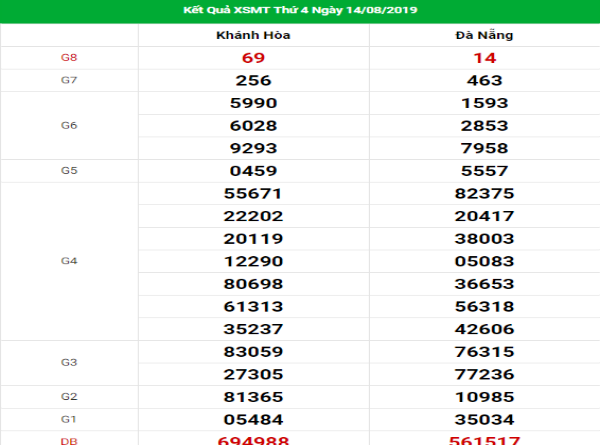Click Đà Nẵng G3 number 77236
This screenshot has width=600, height=445.
(x=484, y=374)
